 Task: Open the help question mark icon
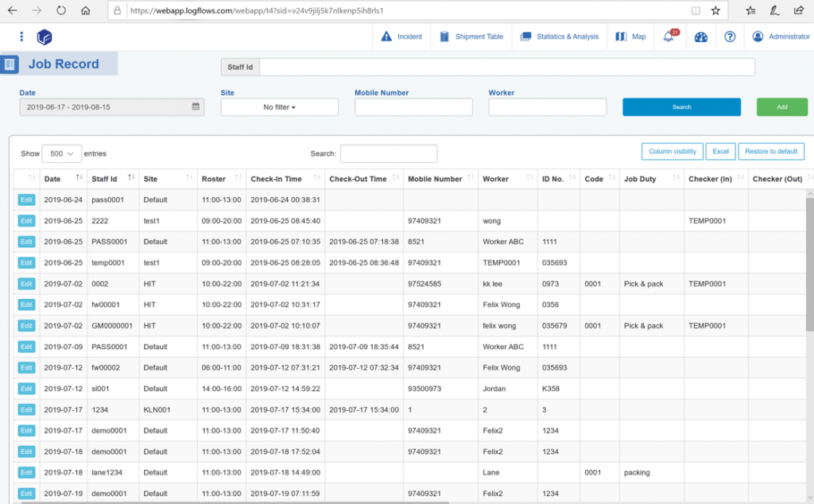[730, 37]
